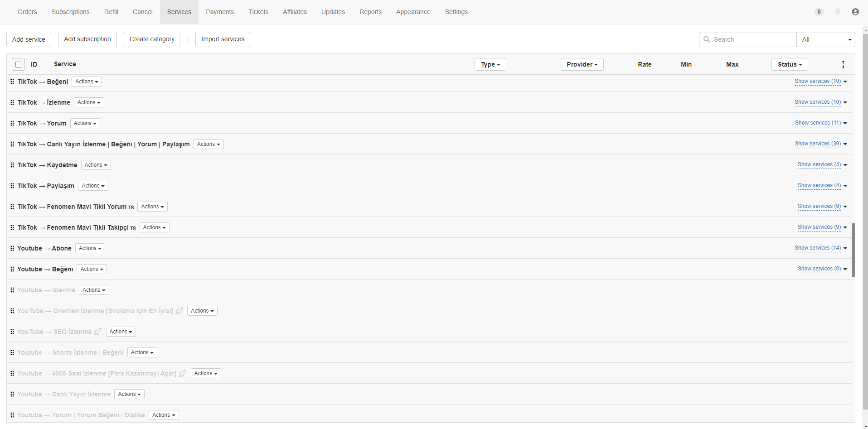The image size is (868, 429).
Task: Open the Refill tab
Action: 111,12
